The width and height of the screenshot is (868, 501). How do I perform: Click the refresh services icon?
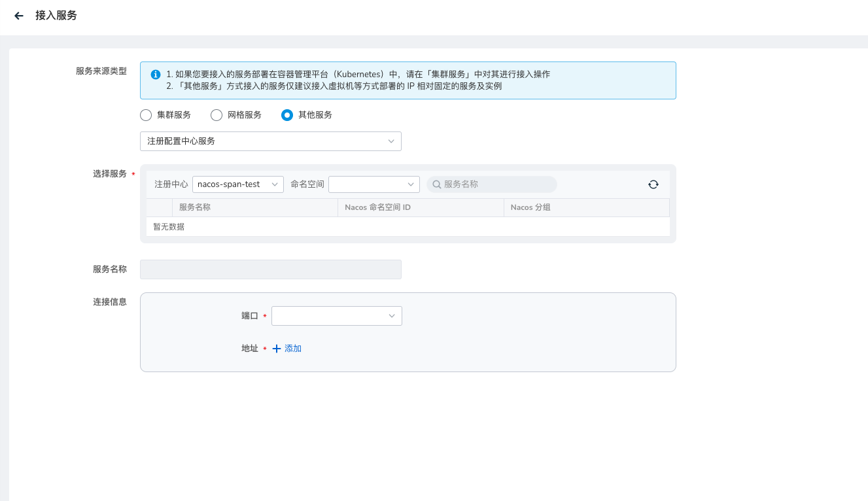coord(653,184)
